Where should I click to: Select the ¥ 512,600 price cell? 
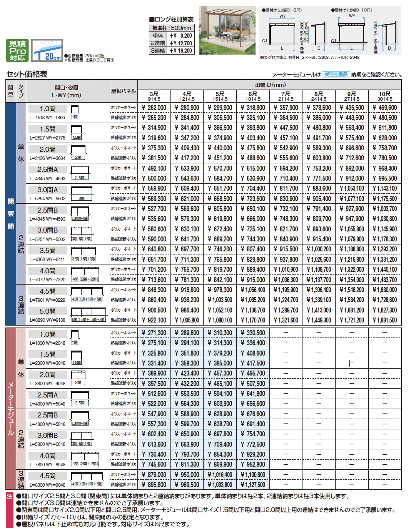coord(154,394)
